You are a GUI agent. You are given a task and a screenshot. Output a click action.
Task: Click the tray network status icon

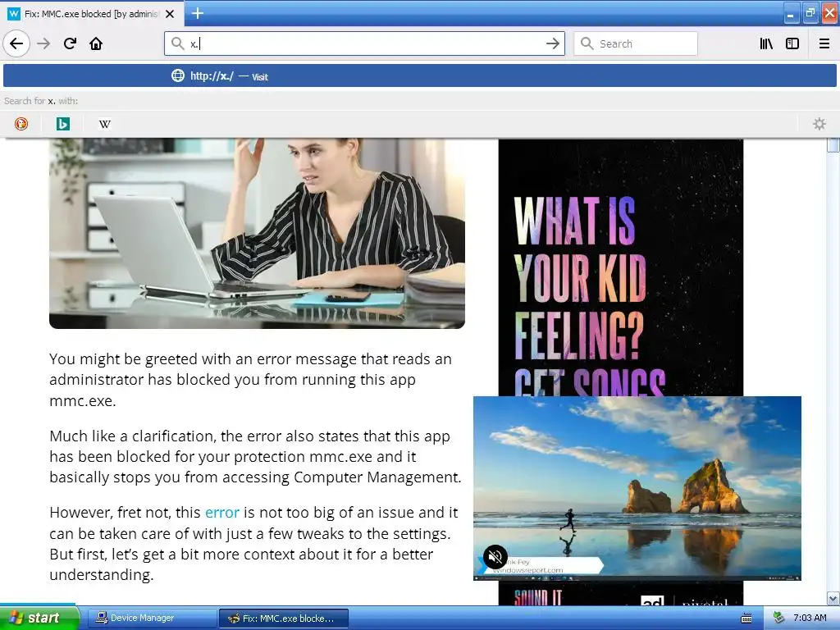click(x=779, y=619)
